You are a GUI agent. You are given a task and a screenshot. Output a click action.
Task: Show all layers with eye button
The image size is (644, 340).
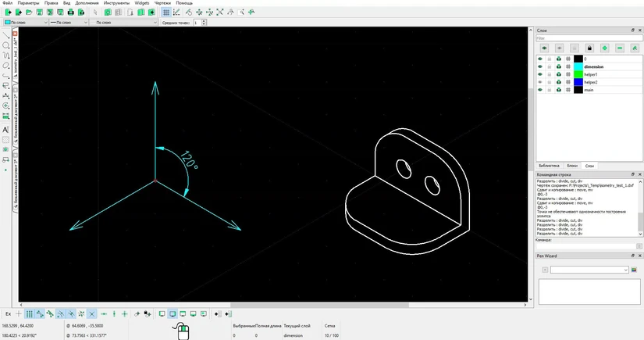[544, 48]
